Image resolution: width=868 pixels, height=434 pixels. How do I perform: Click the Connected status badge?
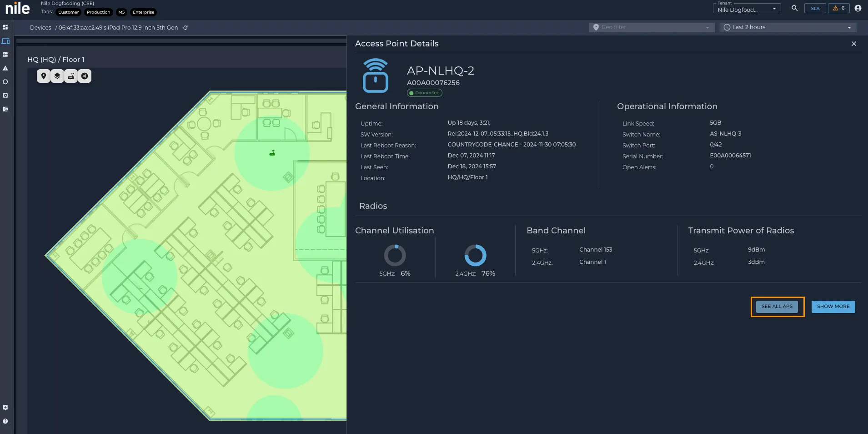pos(425,93)
